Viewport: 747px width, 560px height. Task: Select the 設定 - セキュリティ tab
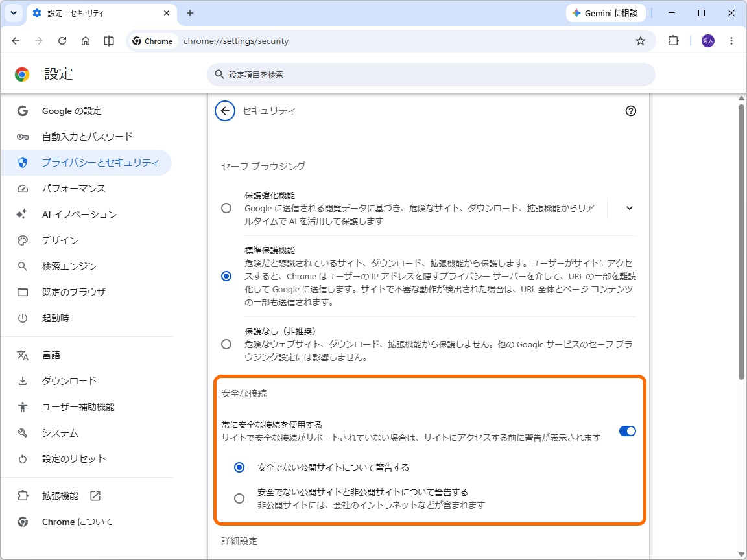[x=101, y=14]
